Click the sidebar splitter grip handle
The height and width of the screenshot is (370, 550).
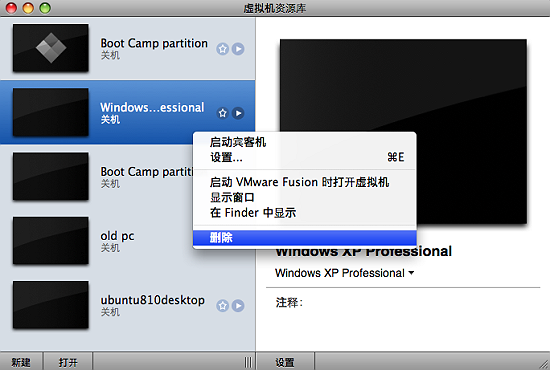248,362
